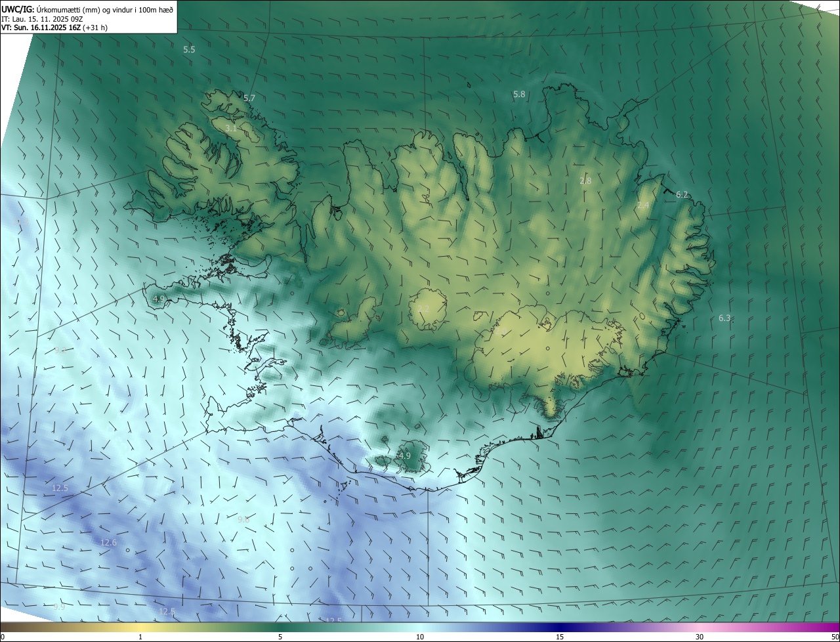Select the 3.2 label on the central glacier
Image resolution: width=840 pixels, height=642 pixels.
[x=423, y=309]
